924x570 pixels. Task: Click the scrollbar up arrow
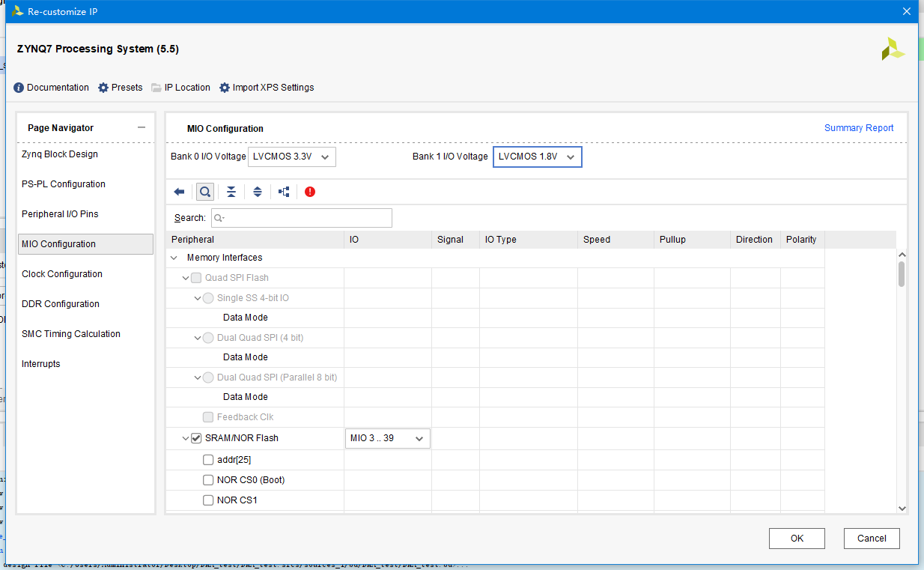902,255
